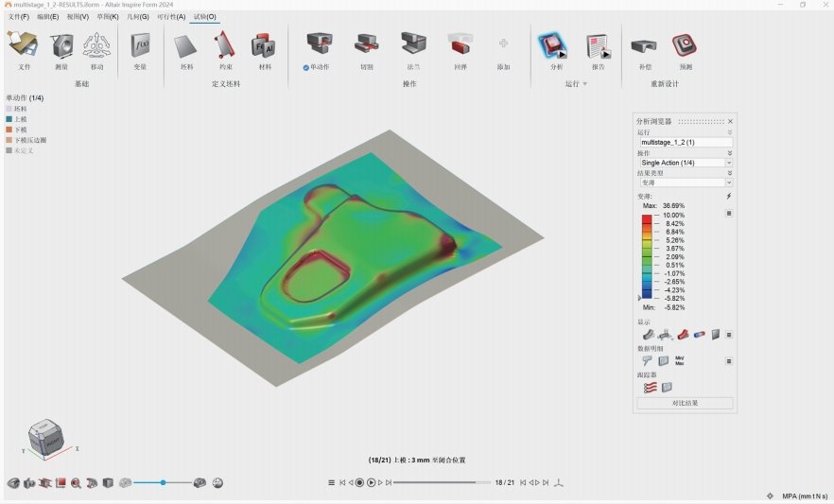
Task: Open the 文件(F) menu
Action: tap(19, 17)
